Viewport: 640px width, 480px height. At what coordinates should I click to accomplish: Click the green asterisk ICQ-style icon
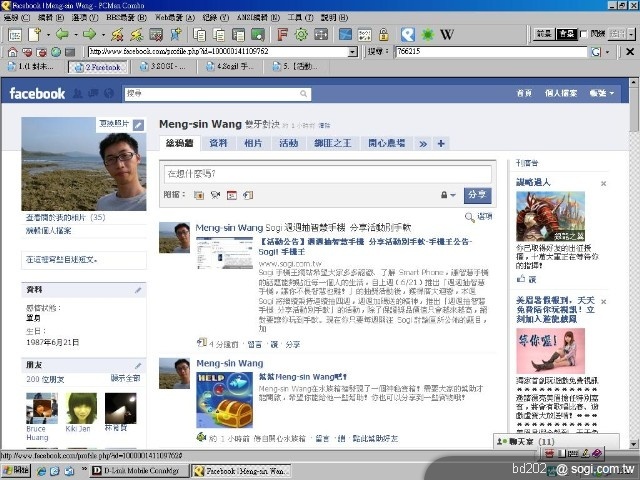pos(428,35)
